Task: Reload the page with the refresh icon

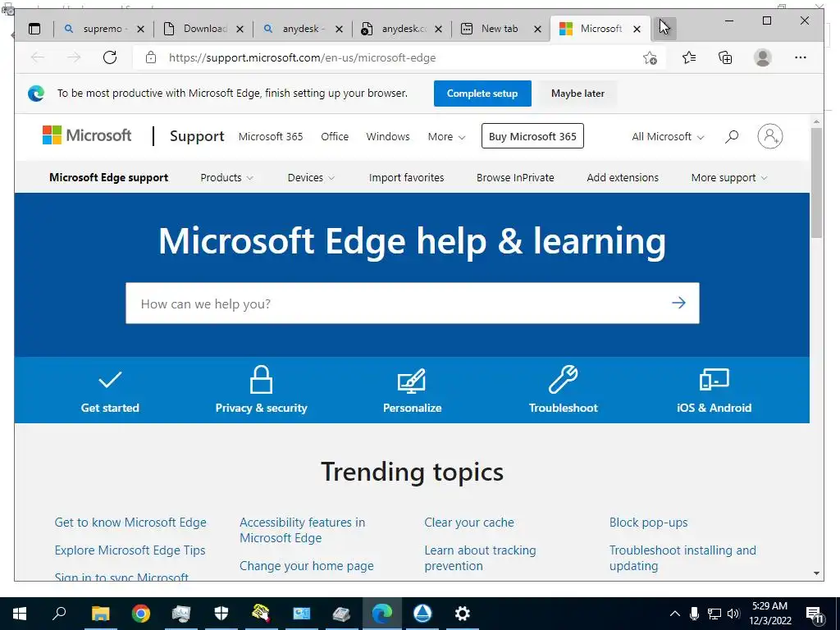Action: click(110, 57)
